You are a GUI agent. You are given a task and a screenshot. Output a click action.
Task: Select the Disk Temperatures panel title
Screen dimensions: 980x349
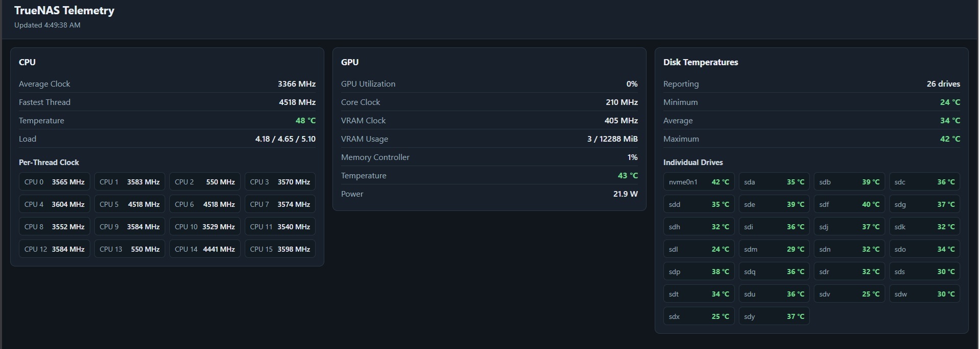click(701, 62)
